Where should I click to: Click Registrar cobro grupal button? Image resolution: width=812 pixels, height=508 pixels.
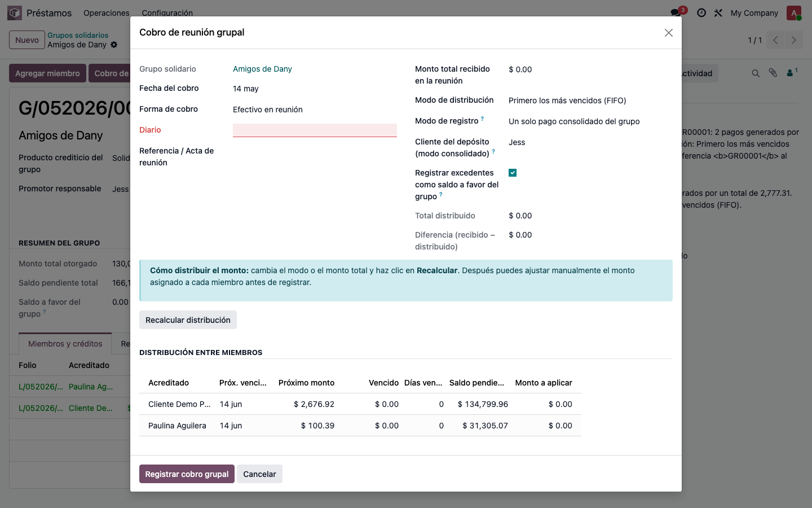point(187,474)
